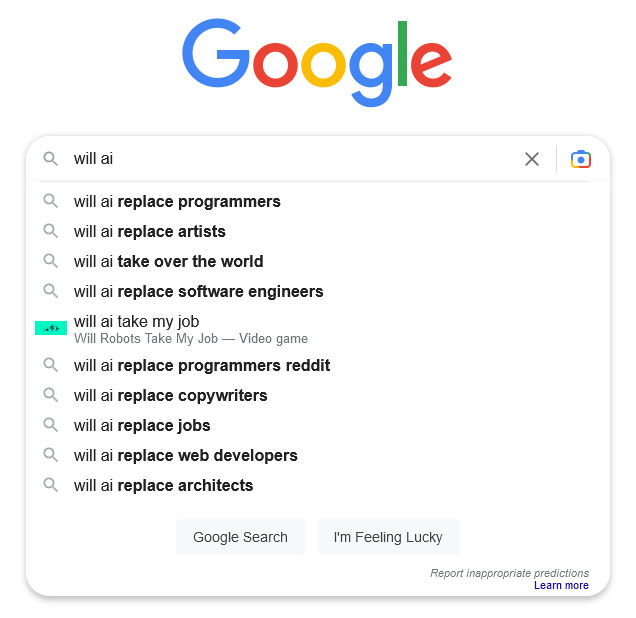Choose 'will ai replace software engineers' suggestion
The height and width of the screenshot is (618, 636).
[x=198, y=291]
